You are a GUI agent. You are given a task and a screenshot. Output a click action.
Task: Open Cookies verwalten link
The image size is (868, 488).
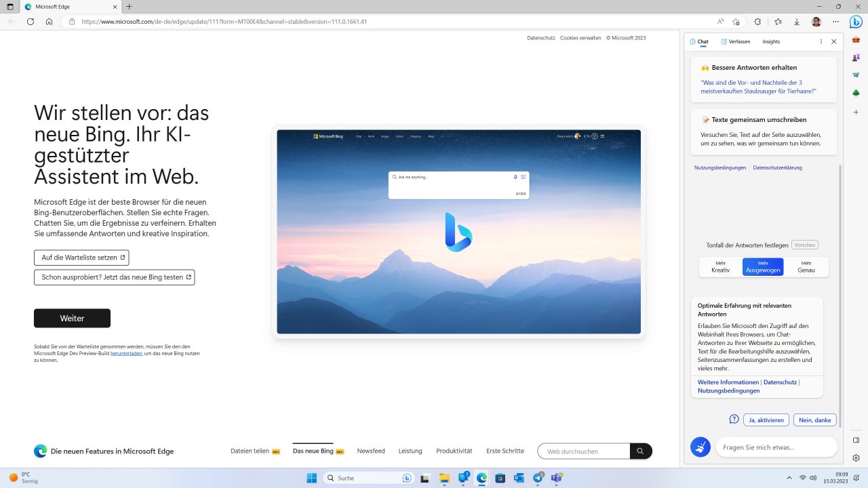tap(580, 38)
